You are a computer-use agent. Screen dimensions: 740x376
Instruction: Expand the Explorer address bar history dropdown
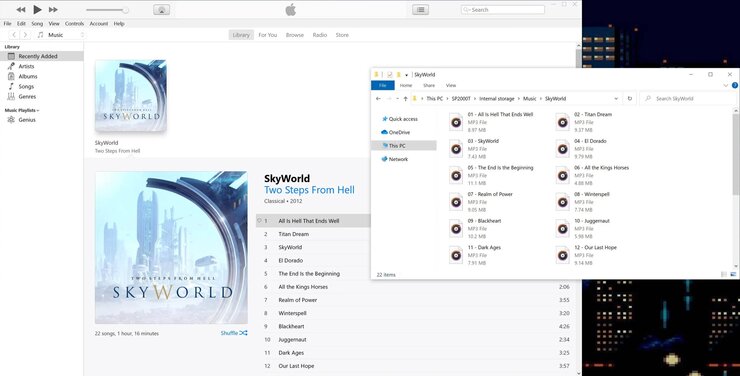tap(616, 99)
